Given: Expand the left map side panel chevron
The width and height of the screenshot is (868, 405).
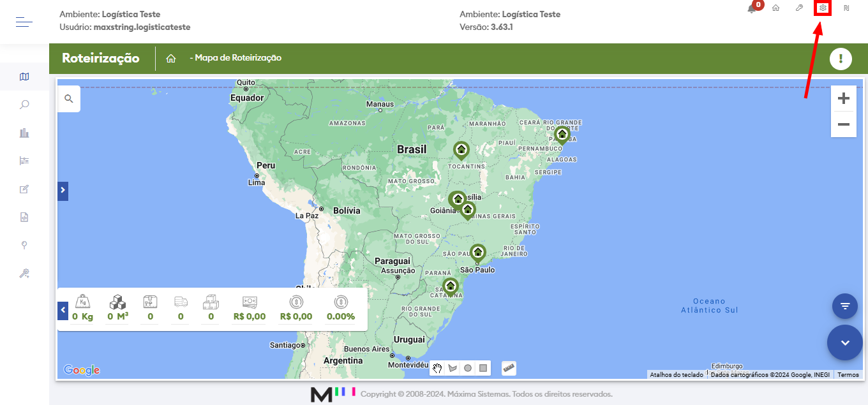Looking at the screenshot, I should coord(62,191).
